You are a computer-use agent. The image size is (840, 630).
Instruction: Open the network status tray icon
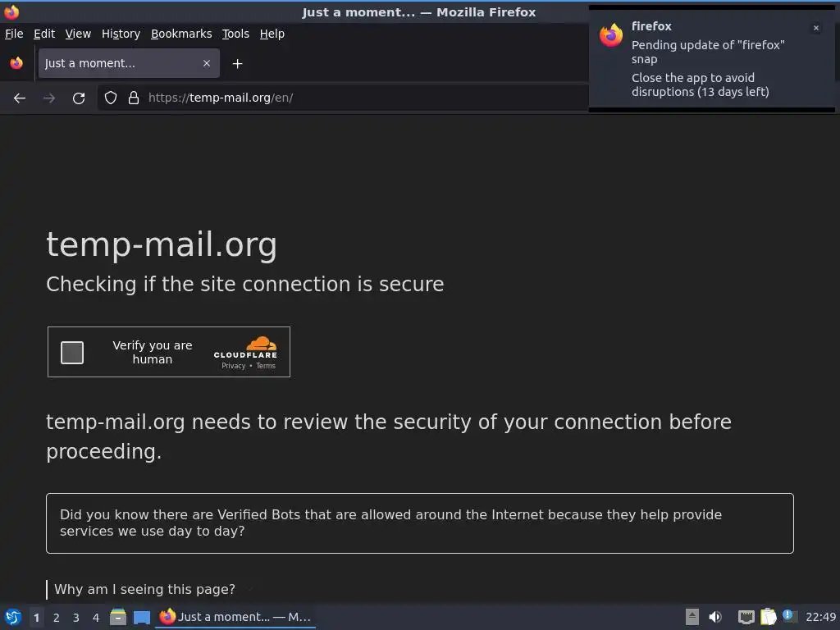746,617
